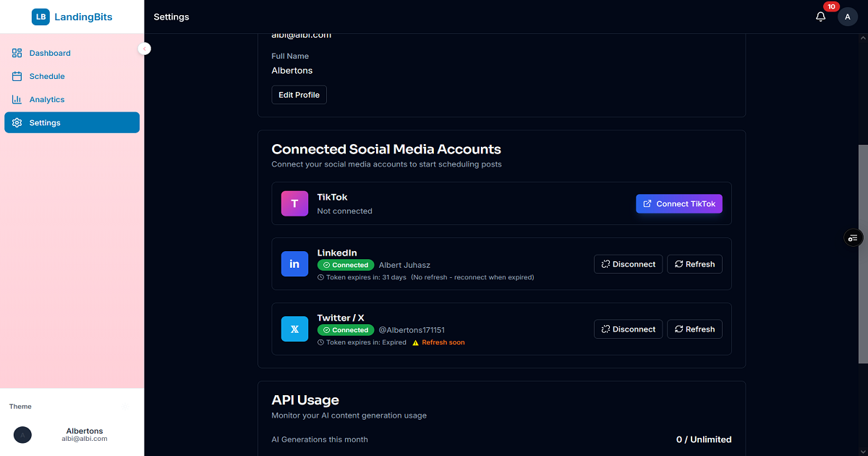Open the Analytics bar-chart icon
Image resolution: width=868 pixels, height=456 pixels.
tap(16, 98)
